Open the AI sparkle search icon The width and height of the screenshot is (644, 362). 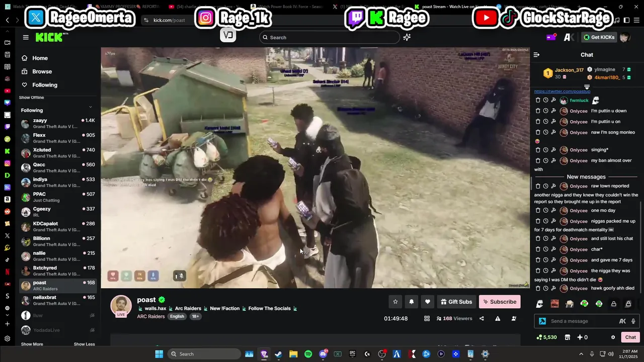point(407,37)
